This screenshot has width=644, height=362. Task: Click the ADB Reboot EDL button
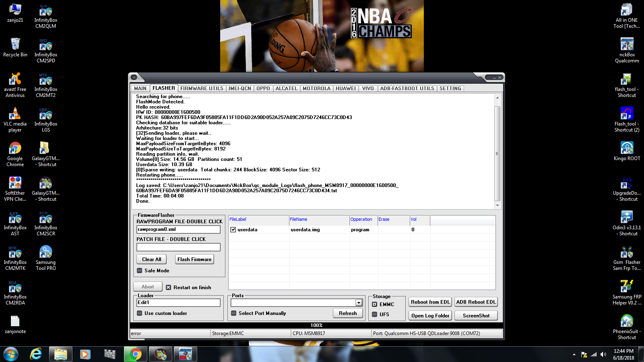(x=476, y=302)
